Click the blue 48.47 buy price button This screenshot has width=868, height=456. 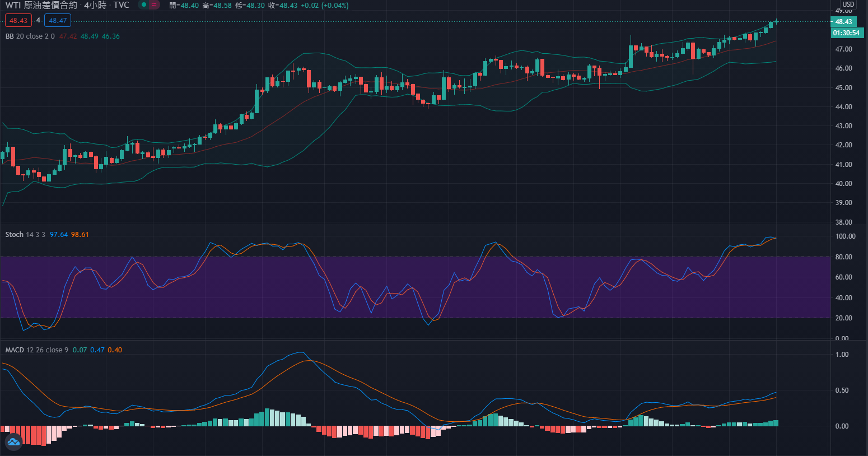point(58,21)
